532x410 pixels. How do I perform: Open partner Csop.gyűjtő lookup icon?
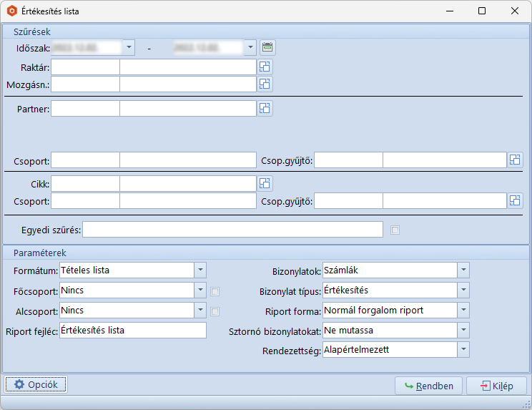click(515, 160)
